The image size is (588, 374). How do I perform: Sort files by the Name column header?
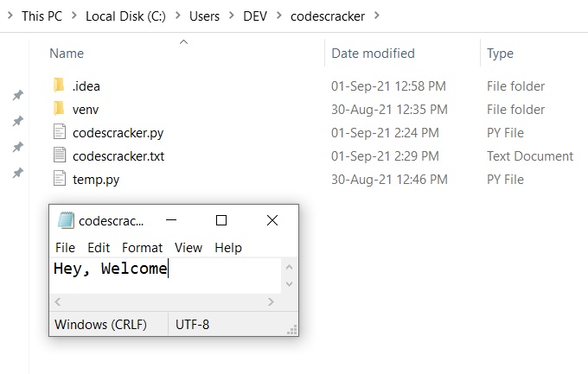coord(67,54)
